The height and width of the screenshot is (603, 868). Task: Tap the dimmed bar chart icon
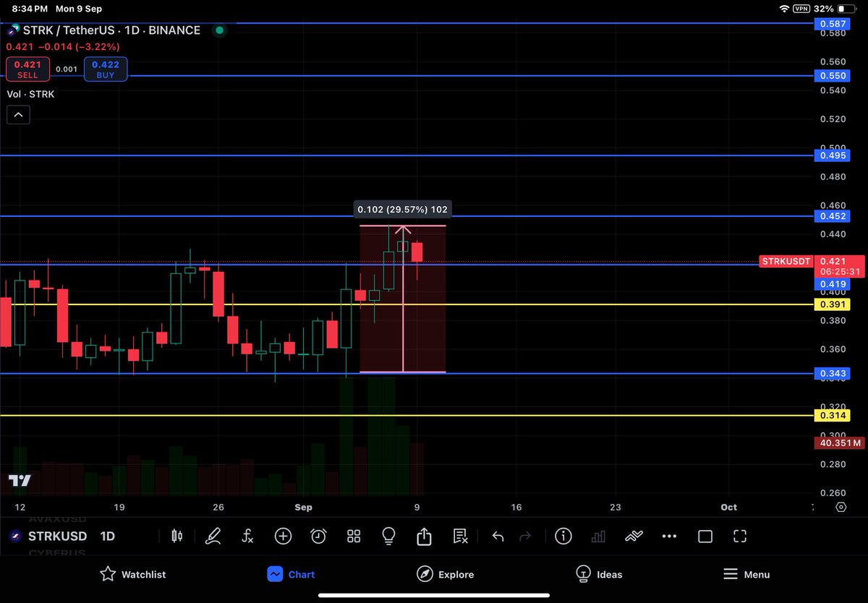(x=598, y=536)
